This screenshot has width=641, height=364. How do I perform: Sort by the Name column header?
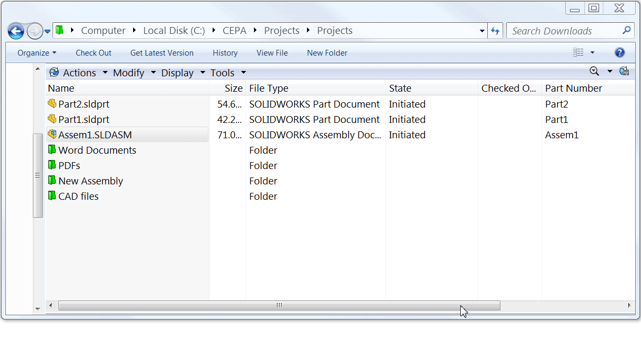(x=128, y=88)
